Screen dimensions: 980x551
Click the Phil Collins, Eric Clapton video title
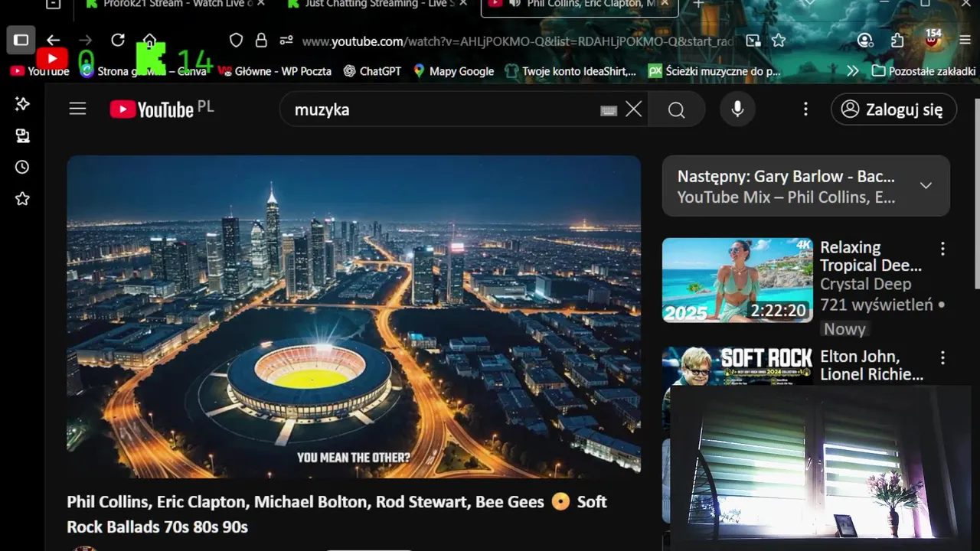pos(337,514)
